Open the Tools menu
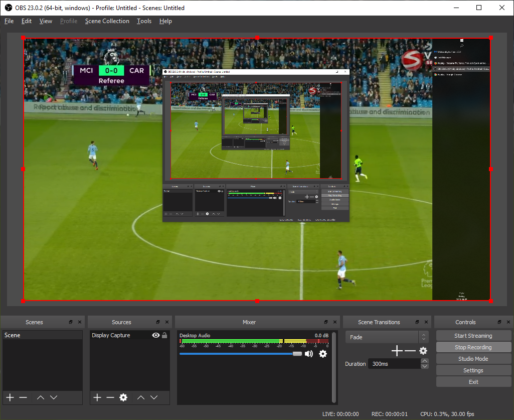 point(144,21)
